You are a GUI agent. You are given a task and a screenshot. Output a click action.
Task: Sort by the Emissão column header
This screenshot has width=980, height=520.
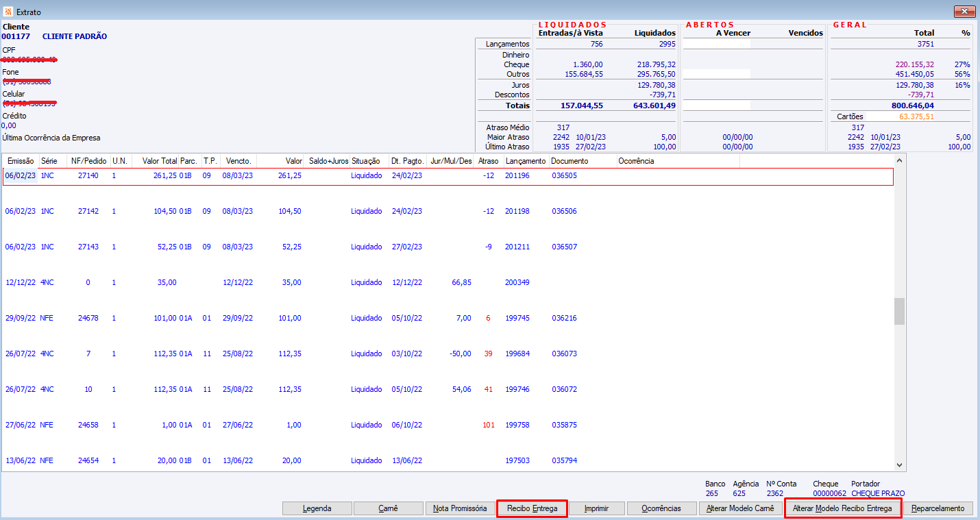pos(20,161)
